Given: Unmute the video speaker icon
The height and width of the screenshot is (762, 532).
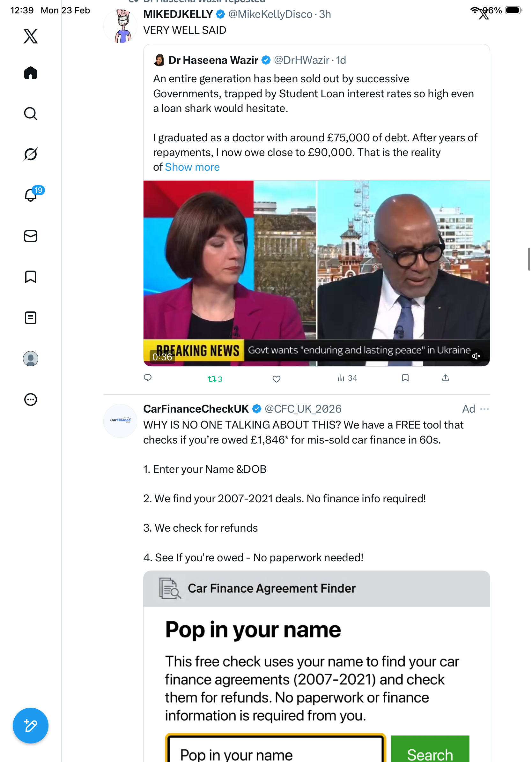Looking at the screenshot, I should (476, 356).
